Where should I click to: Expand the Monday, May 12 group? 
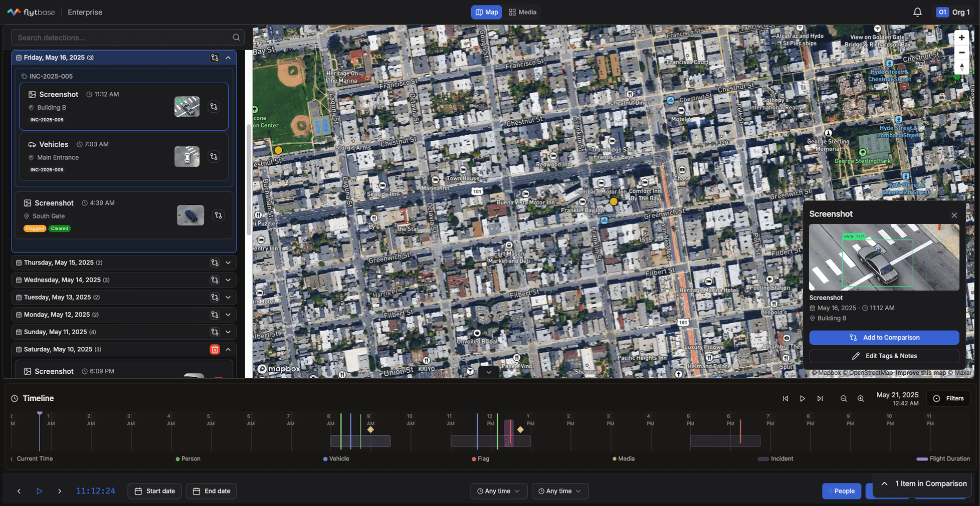(228, 315)
